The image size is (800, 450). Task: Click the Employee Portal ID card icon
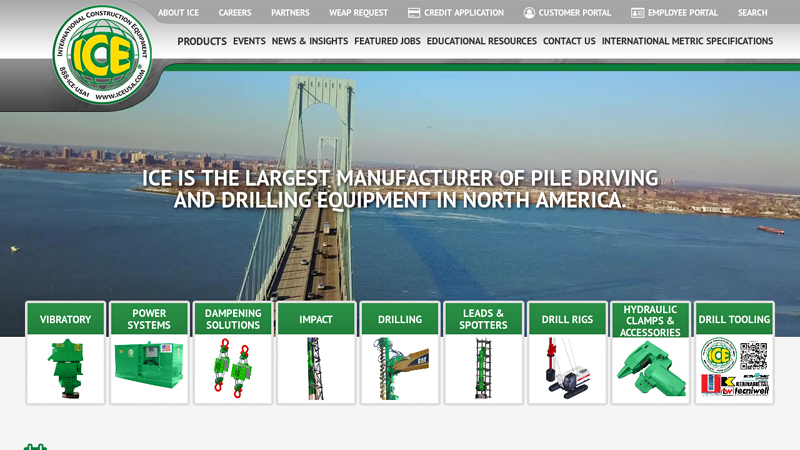coord(637,13)
